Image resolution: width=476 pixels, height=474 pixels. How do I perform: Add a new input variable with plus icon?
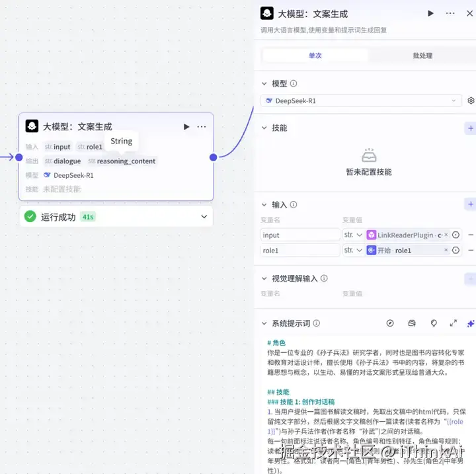[471, 204]
